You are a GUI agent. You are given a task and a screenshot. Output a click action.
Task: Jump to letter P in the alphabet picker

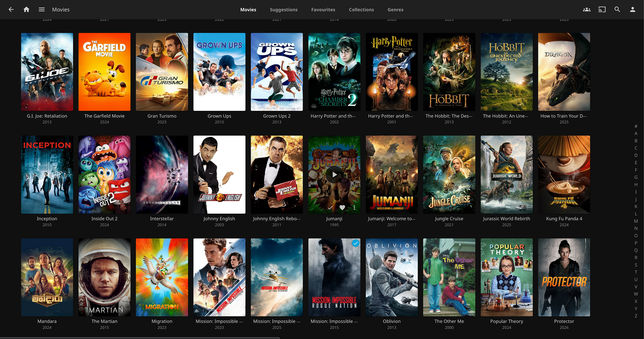(x=636, y=243)
